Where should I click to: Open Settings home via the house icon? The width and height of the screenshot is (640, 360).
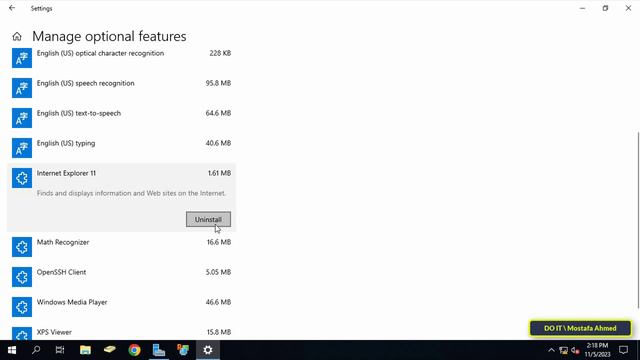pos(17,37)
